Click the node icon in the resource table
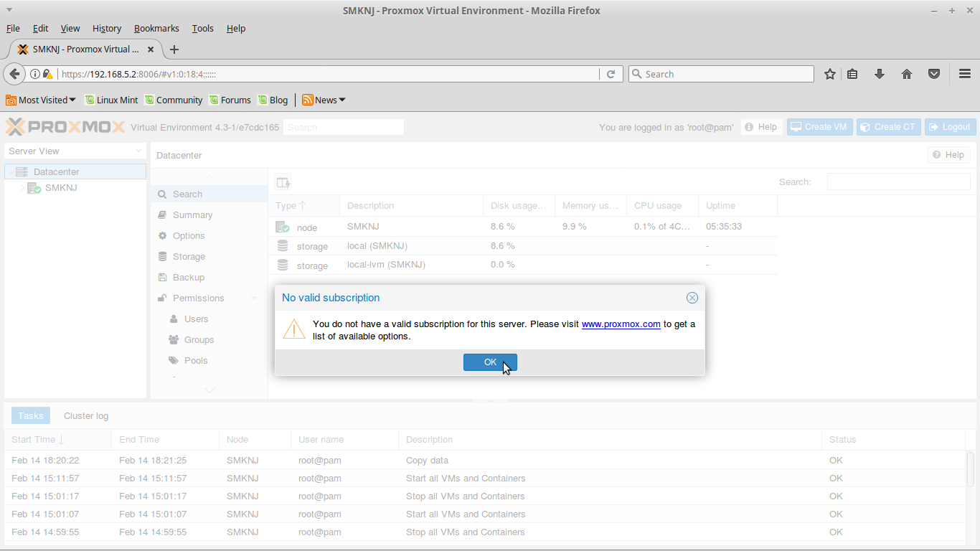This screenshot has height=551, width=980. [x=283, y=227]
